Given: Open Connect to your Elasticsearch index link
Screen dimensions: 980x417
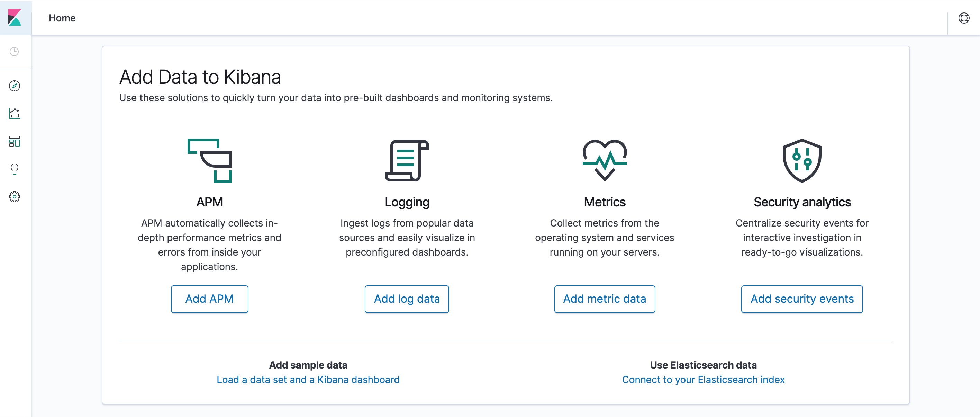Looking at the screenshot, I should 703,379.
